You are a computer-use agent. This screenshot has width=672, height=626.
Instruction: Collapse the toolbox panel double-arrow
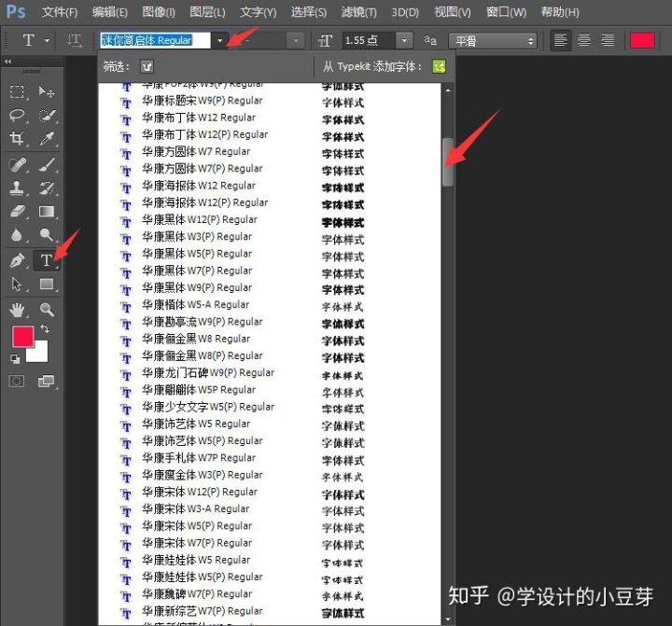(7, 62)
